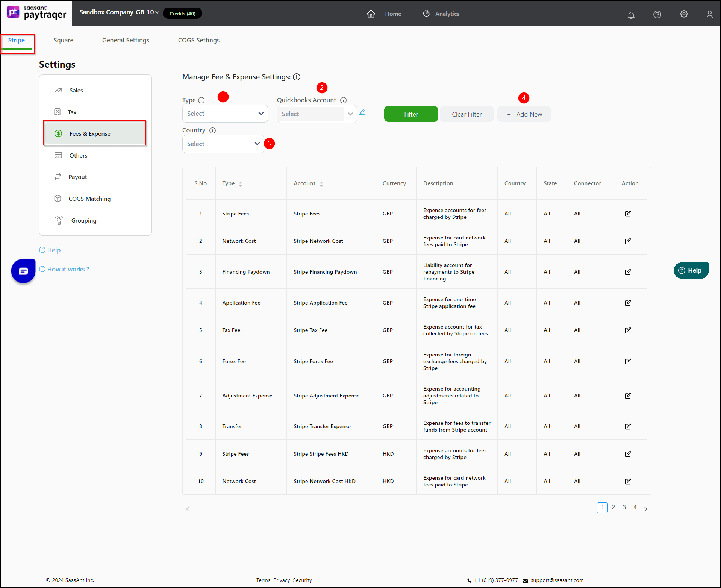Click the info icon beside Type label

201,100
